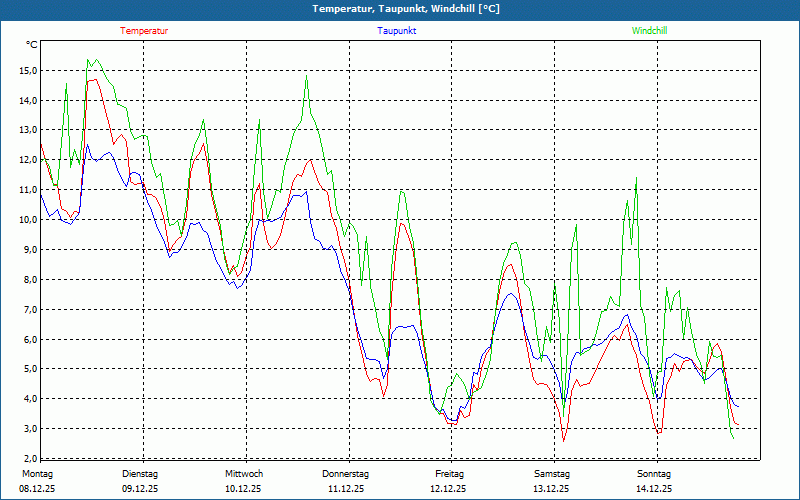Select the Freitag label on the x-axis
This screenshot has height=500, width=800.
(450, 473)
